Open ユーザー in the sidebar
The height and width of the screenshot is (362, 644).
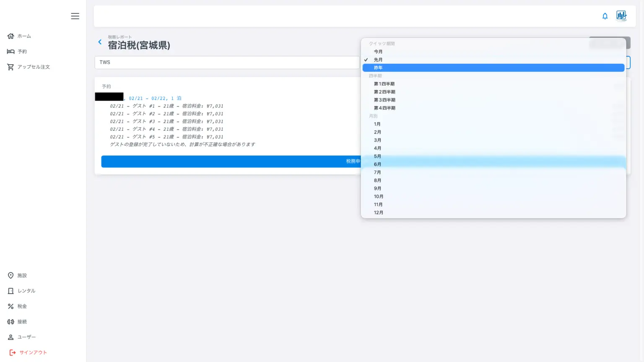click(21, 337)
